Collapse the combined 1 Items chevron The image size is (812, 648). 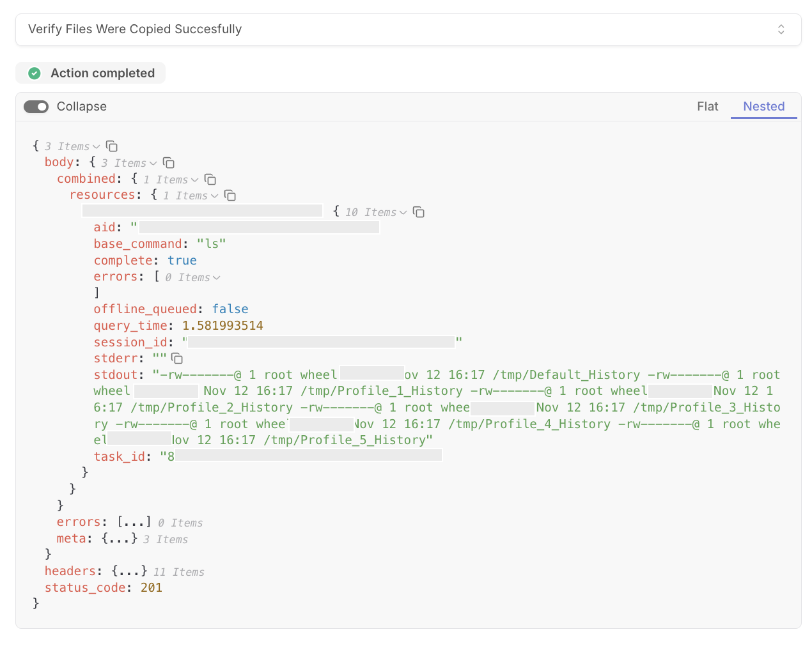pos(195,180)
